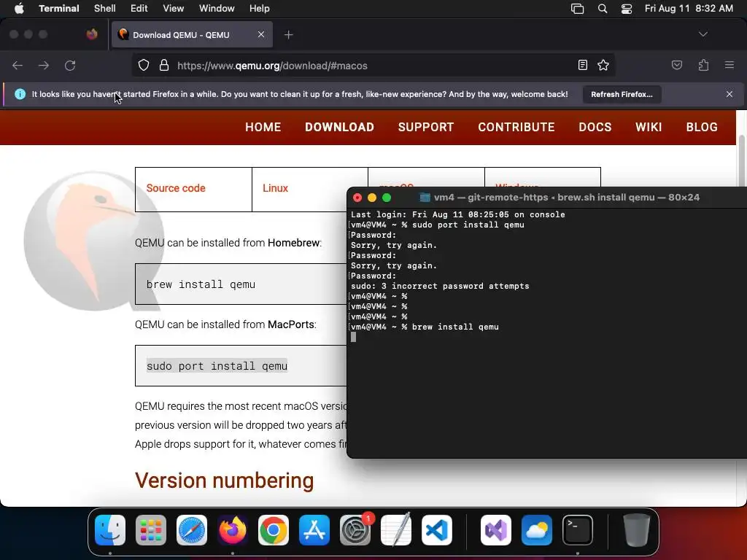Open Google Chrome from the Dock

pyautogui.click(x=274, y=530)
